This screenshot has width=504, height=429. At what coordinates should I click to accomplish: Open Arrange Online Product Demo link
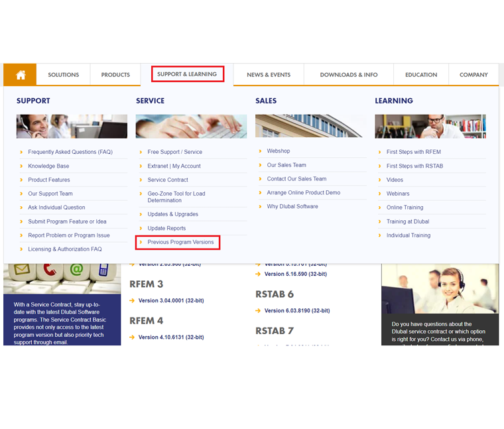[304, 193]
